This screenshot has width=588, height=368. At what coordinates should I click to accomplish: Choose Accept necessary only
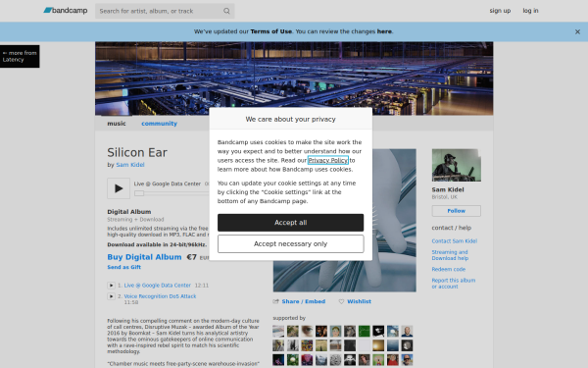pyautogui.click(x=291, y=244)
